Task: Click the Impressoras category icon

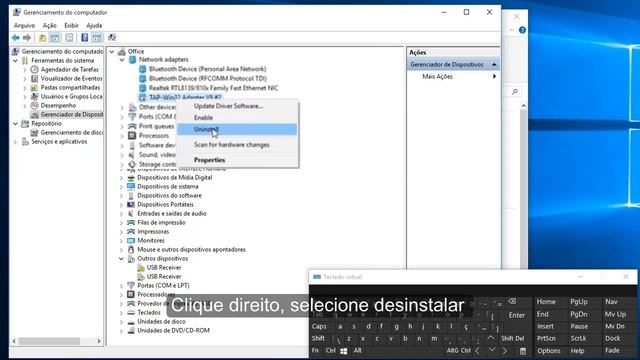Action: click(131, 232)
